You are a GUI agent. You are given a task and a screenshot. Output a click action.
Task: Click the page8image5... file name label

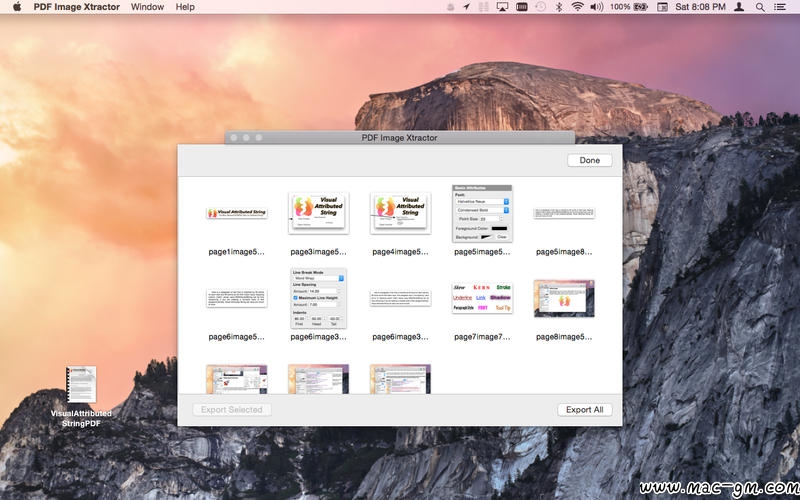(564, 337)
